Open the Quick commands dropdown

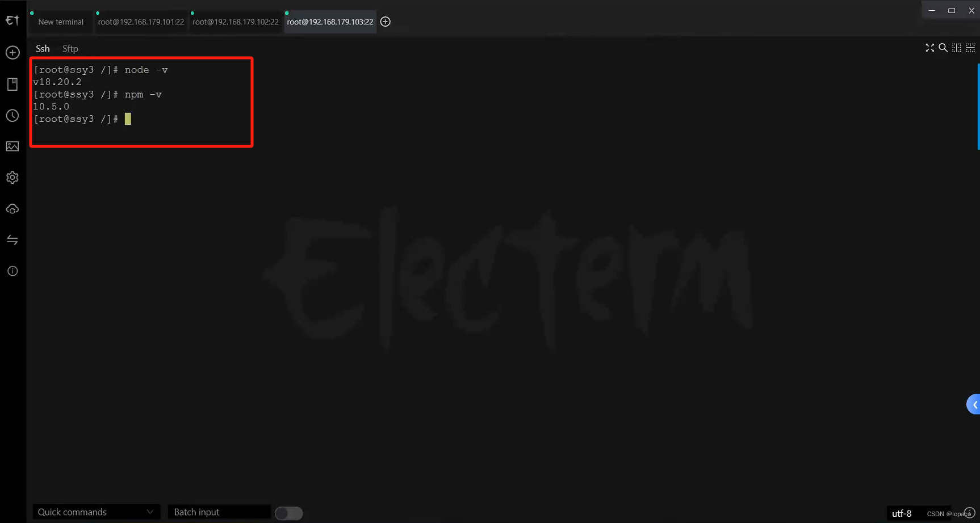point(96,512)
